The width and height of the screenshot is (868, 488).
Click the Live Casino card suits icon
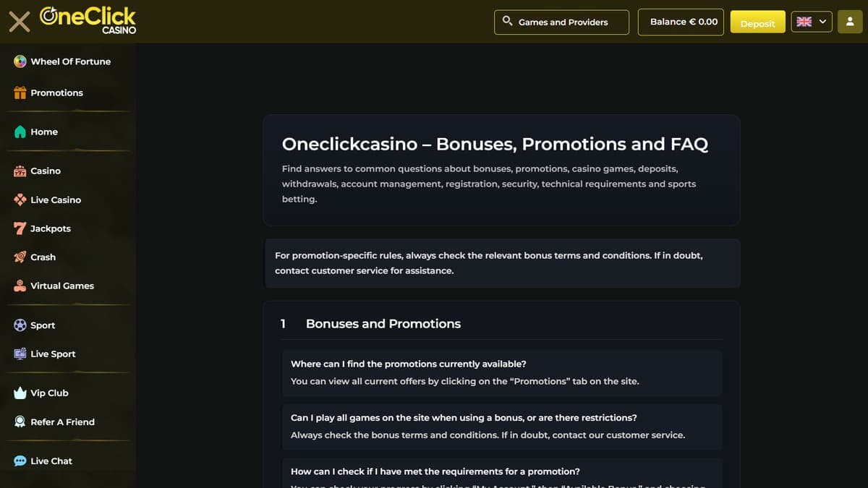click(x=20, y=200)
